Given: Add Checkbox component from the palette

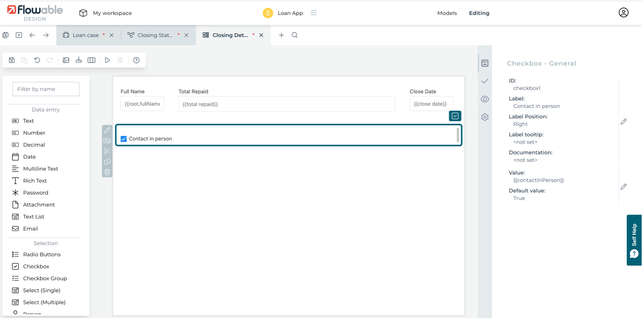Looking at the screenshot, I should coord(36,266).
